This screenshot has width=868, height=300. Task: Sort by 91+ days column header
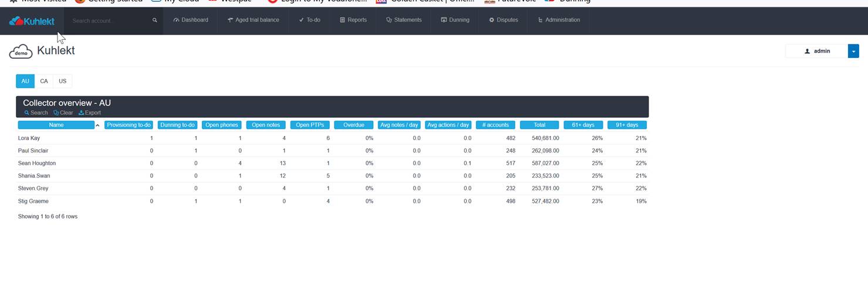(627, 125)
